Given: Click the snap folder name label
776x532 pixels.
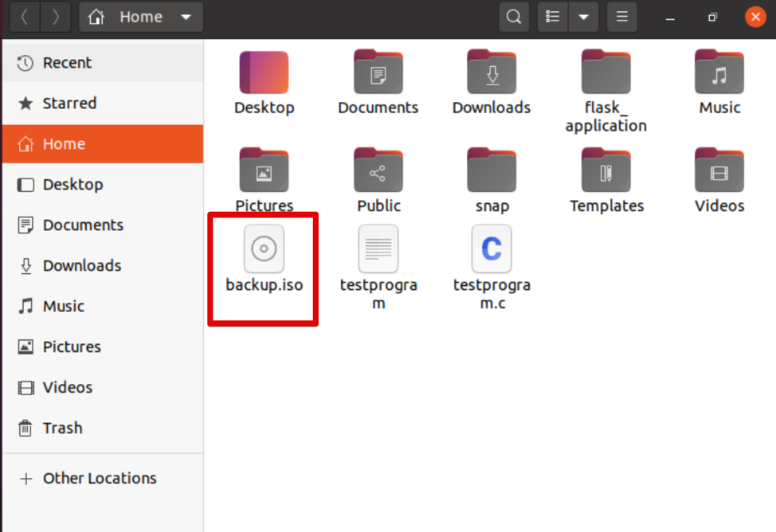Looking at the screenshot, I should click(x=492, y=206).
